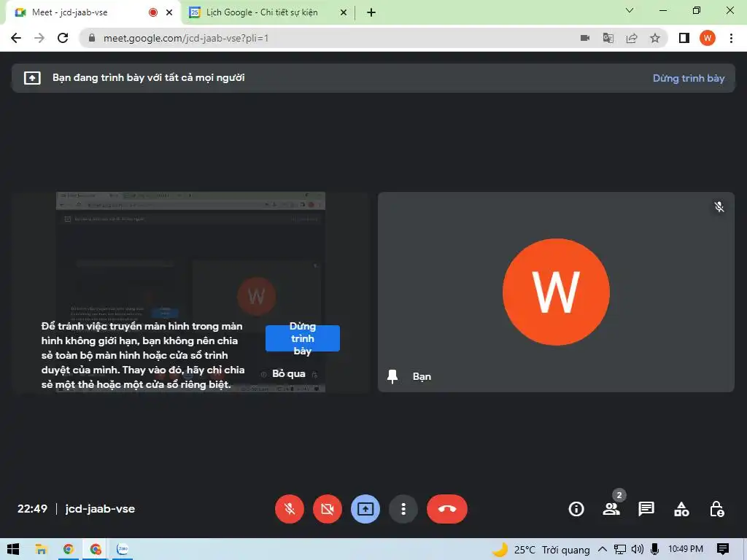Open Chrome profile W avatar
Viewport: 747px width, 560px height.
[708, 38]
